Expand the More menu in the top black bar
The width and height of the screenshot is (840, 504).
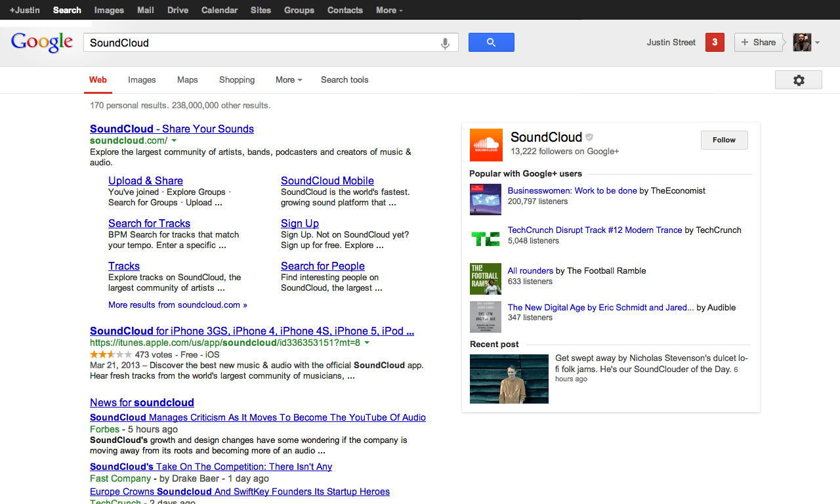389,10
